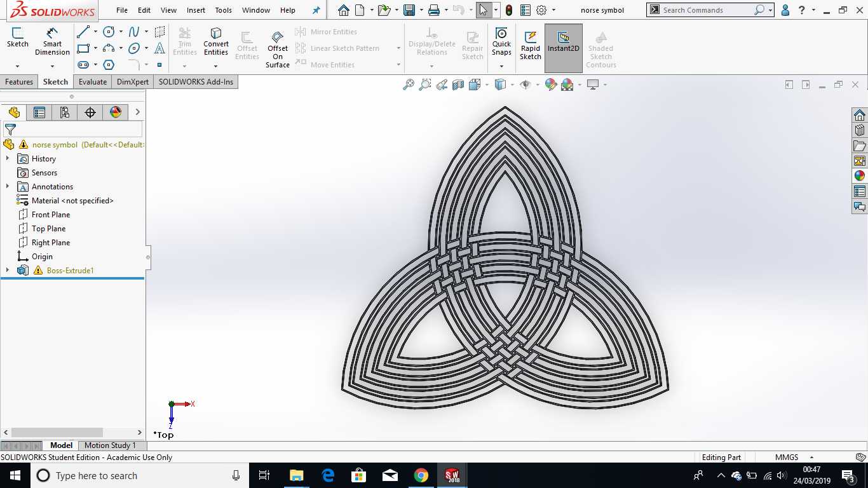Click the Sketch tool icon
This screenshot has width=868, height=488.
17,37
